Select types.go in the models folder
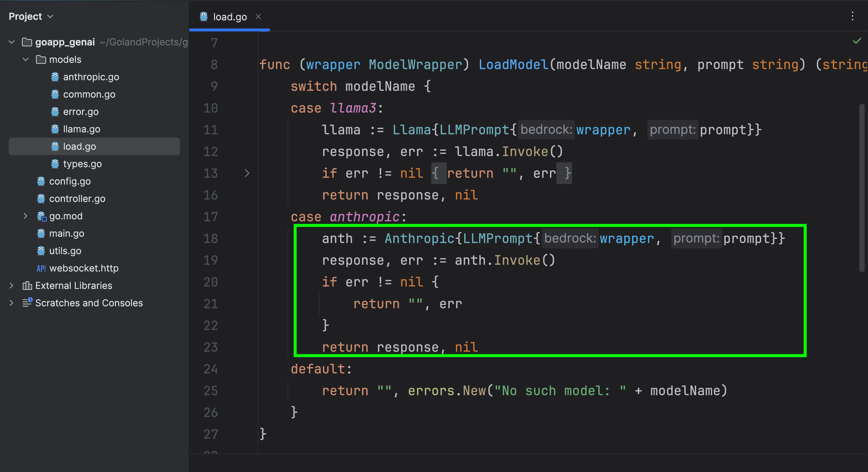The height and width of the screenshot is (472, 868). click(82, 164)
